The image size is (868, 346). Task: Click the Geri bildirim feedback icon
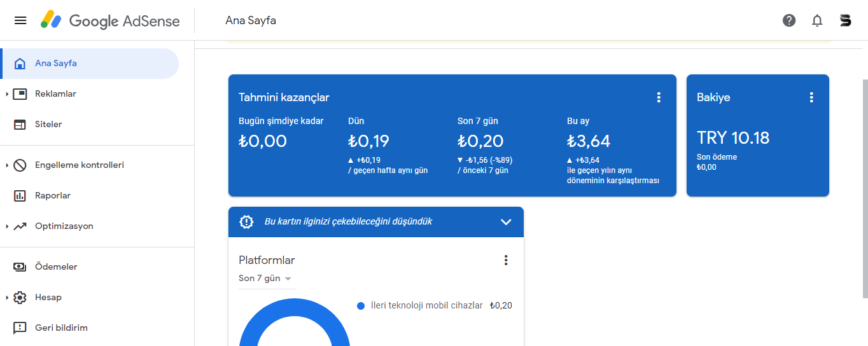[x=20, y=328]
